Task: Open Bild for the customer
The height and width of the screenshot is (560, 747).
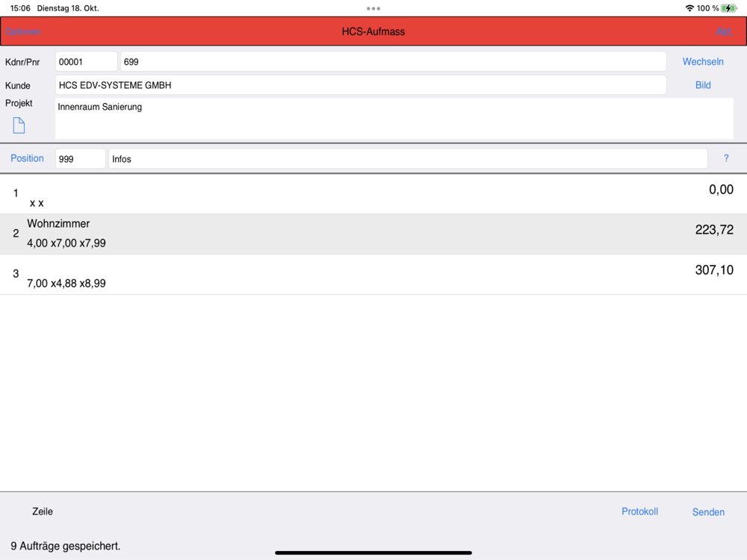Action: pyautogui.click(x=703, y=85)
